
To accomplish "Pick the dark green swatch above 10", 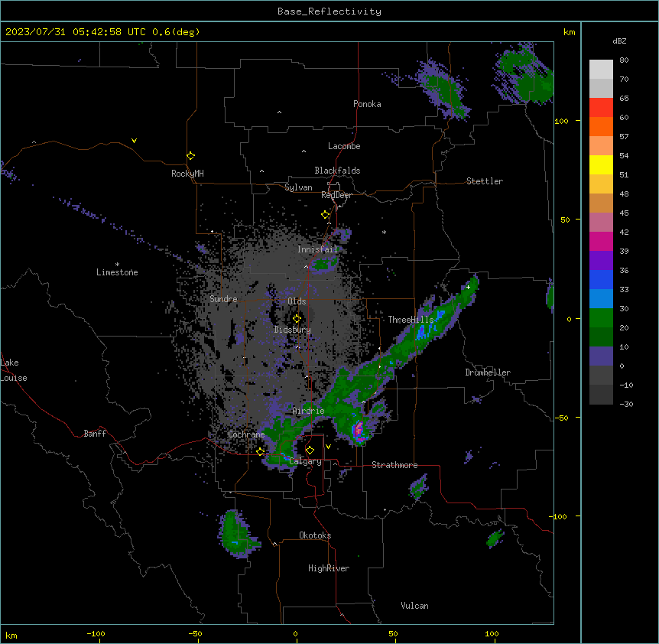I will 601,337.
